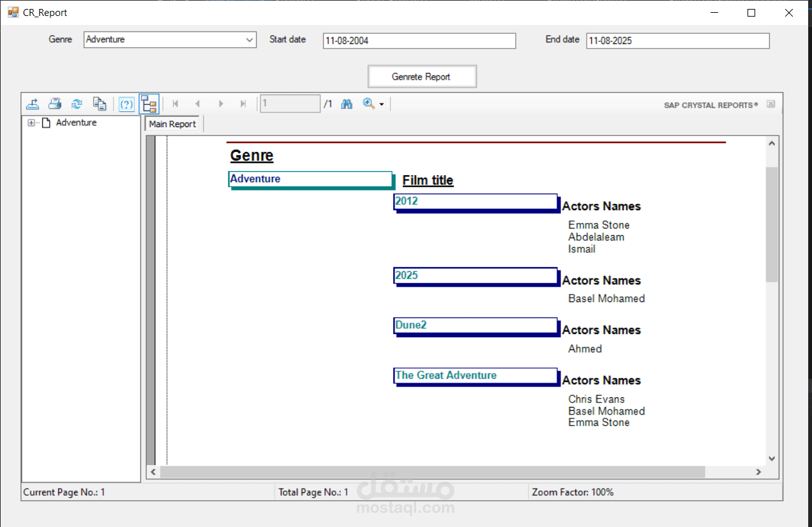Select the Adventure tree item

[x=76, y=123]
